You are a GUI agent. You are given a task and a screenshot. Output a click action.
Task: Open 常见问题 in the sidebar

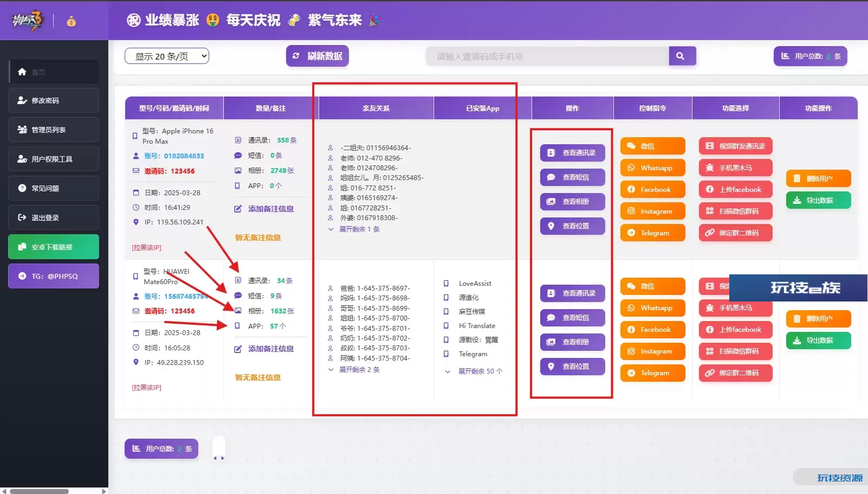point(54,188)
